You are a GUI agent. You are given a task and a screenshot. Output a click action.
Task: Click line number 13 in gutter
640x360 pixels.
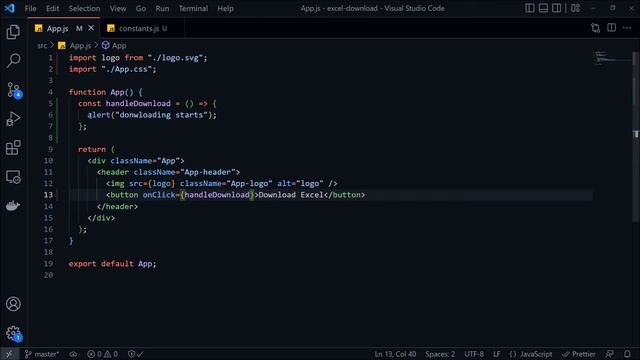point(48,195)
